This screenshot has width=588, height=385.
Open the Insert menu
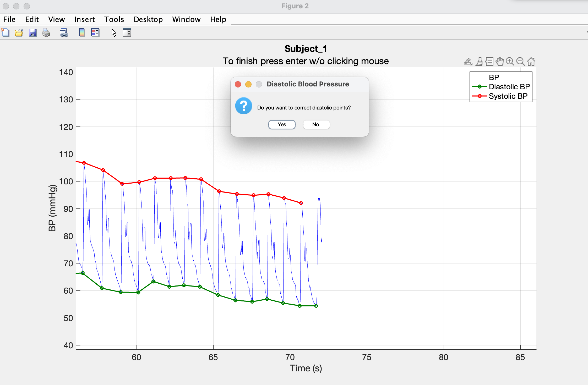pos(84,19)
